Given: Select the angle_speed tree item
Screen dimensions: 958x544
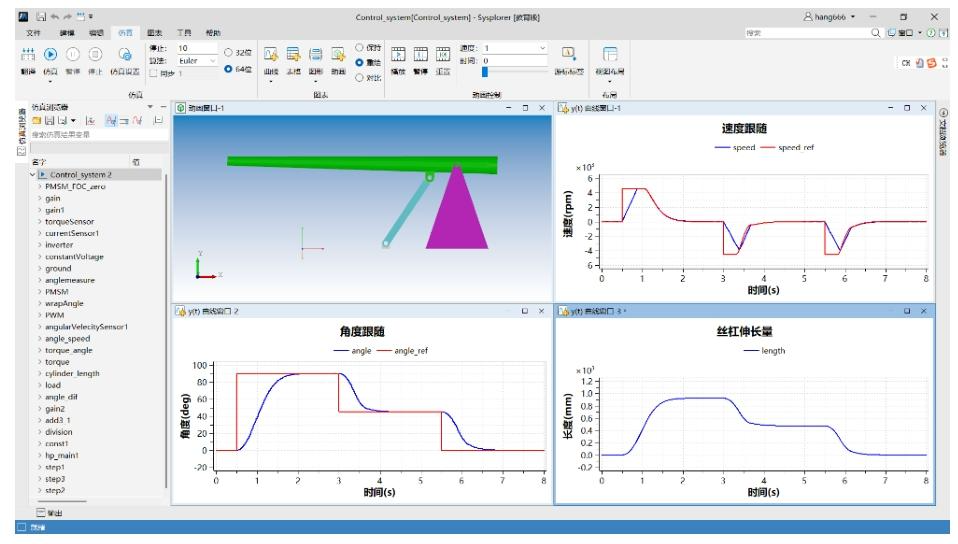Looking at the screenshot, I should 67,339.
